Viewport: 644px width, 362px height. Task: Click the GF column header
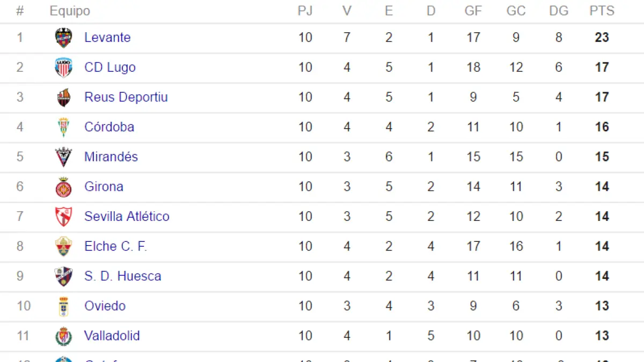[x=473, y=11]
